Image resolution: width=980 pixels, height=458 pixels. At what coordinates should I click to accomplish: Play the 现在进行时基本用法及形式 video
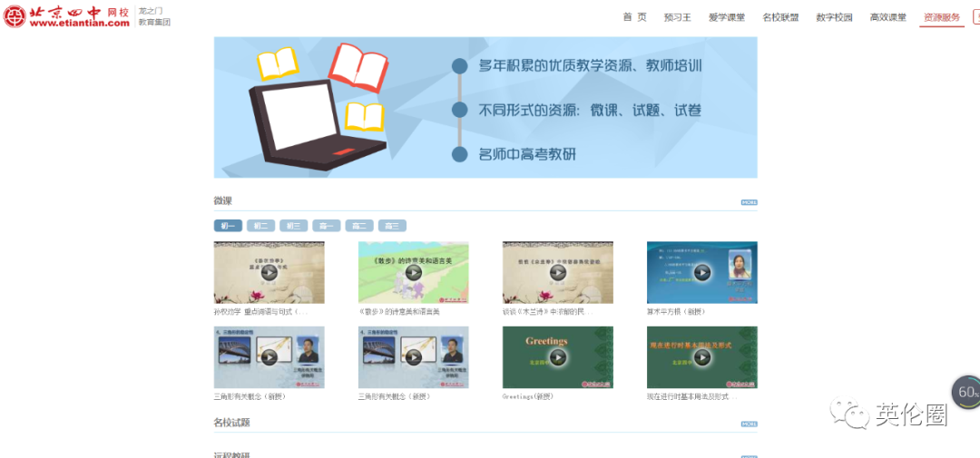coord(701,356)
